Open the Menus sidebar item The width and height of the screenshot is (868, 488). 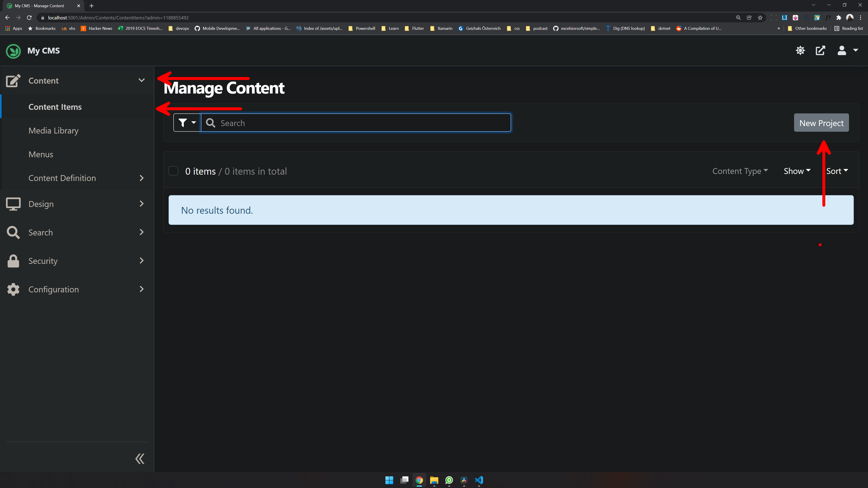pyautogui.click(x=41, y=154)
